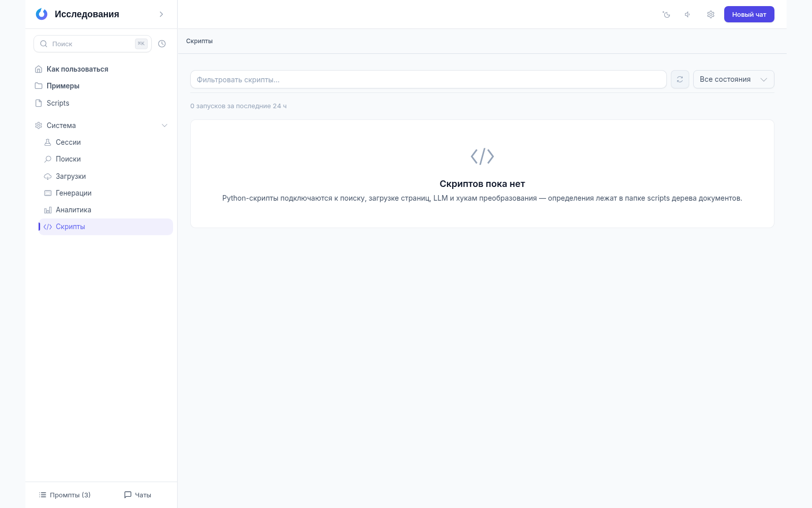
Task: Open the Все состояния dropdown
Action: [x=733, y=79]
